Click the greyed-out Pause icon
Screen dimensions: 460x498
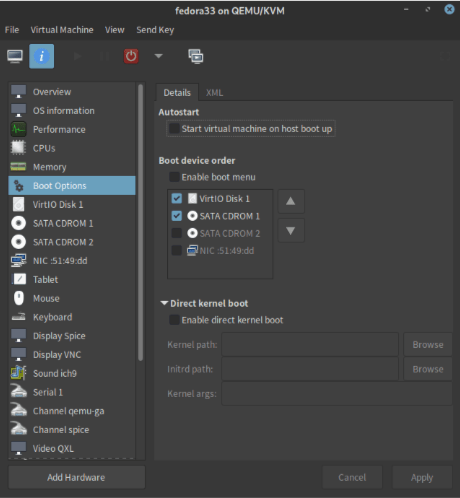coord(104,56)
